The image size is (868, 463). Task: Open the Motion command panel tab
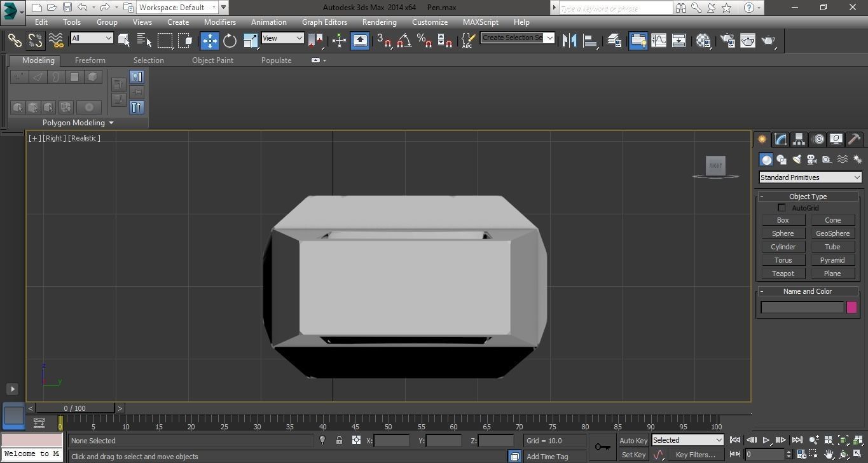(x=818, y=139)
